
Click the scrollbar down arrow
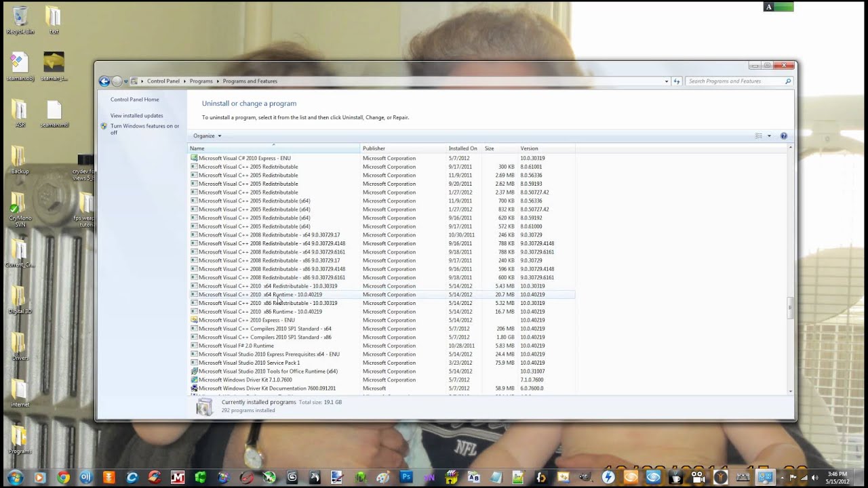point(790,391)
